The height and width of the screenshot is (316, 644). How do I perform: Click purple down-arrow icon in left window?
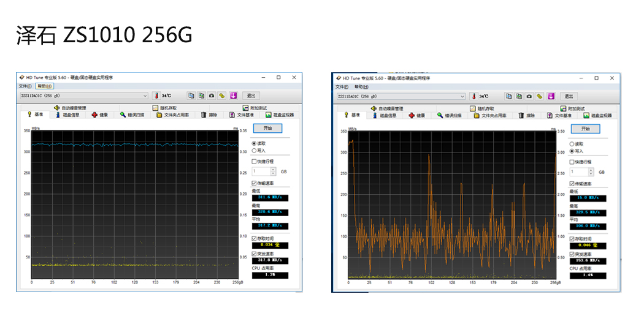pyautogui.click(x=233, y=96)
